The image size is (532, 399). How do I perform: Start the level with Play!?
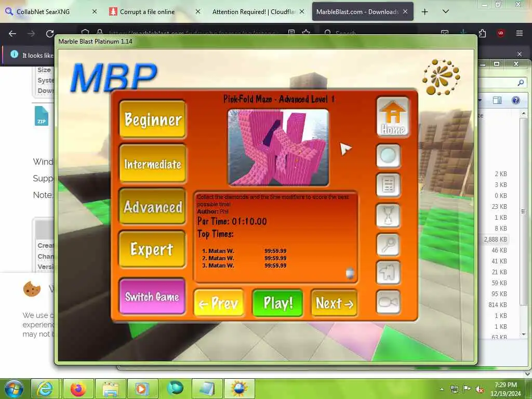coord(277,303)
